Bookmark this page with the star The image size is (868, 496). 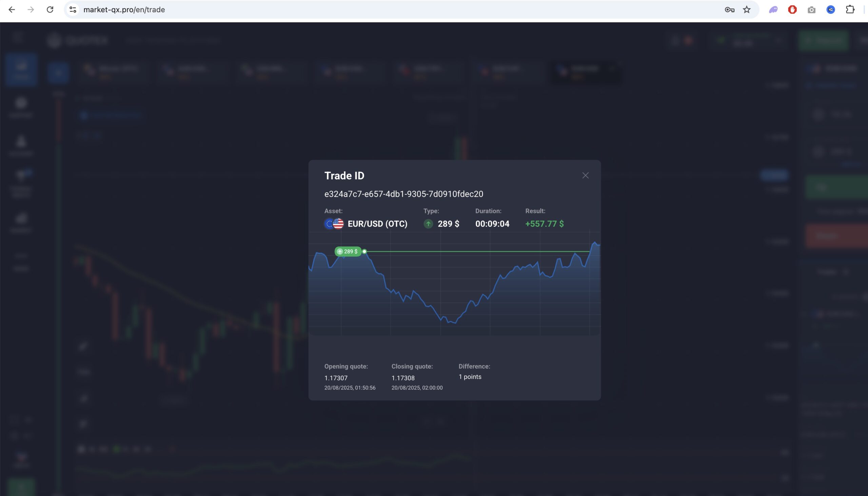[747, 9]
